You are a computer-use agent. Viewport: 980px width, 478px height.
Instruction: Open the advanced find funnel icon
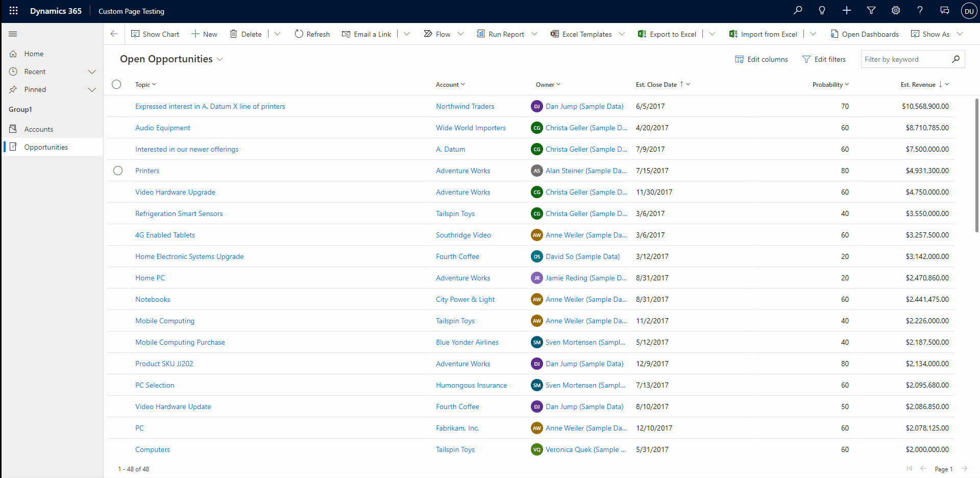click(871, 11)
